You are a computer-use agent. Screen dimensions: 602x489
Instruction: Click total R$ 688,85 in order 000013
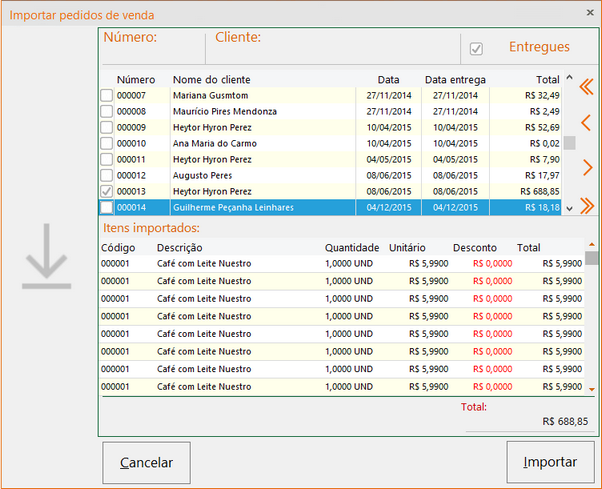(539, 192)
